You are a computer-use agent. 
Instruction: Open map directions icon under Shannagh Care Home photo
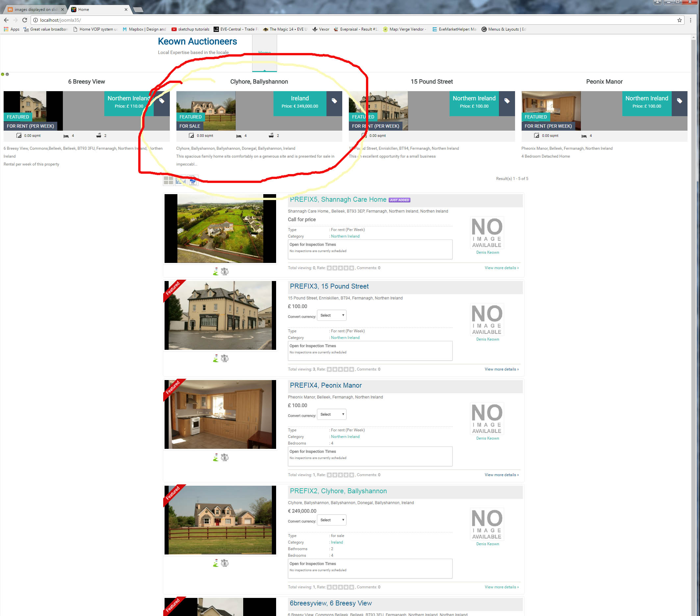(216, 271)
